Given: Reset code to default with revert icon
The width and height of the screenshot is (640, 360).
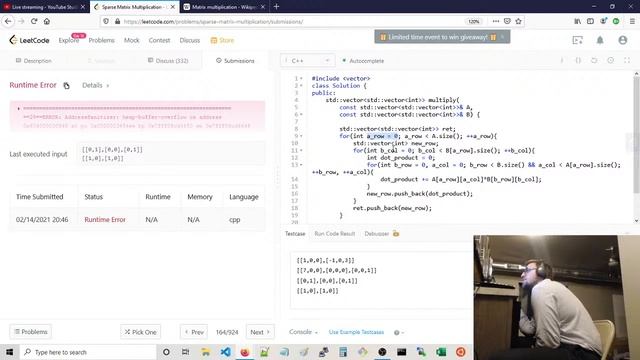Looking at the screenshot, I should [x=594, y=60].
